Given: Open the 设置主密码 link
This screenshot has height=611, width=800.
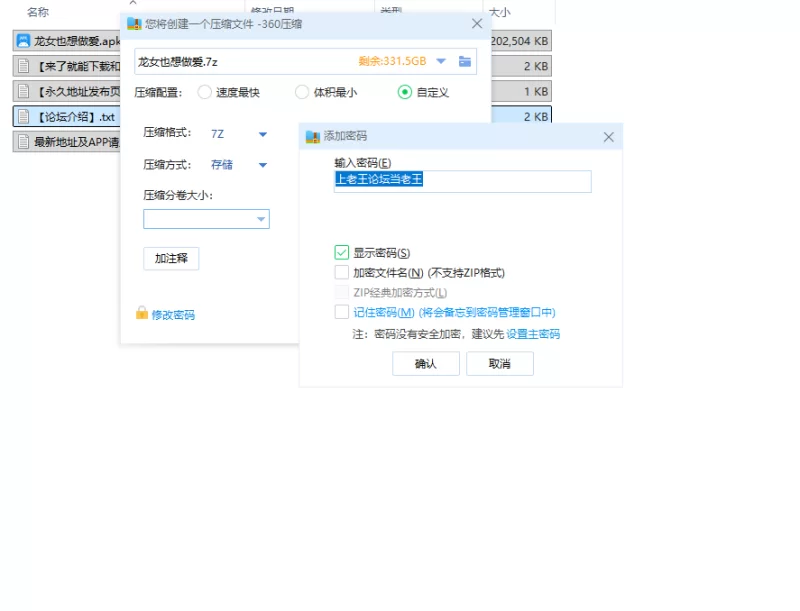Looking at the screenshot, I should point(533,334).
